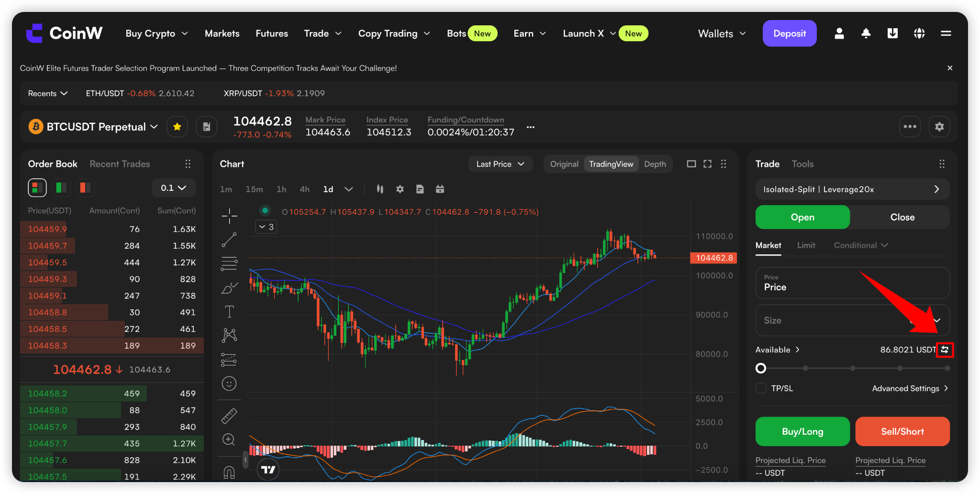
Task: Click the Buy/Long button
Action: click(802, 431)
